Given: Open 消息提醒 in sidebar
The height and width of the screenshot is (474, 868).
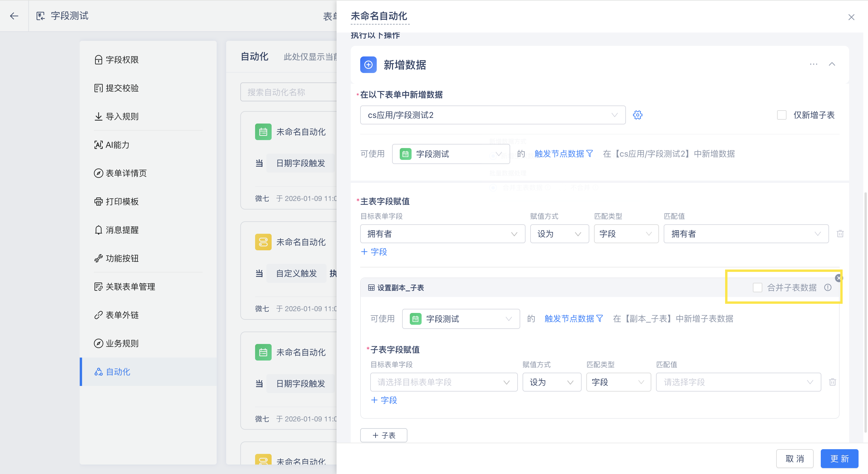Looking at the screenshot, I should point(148,230).
